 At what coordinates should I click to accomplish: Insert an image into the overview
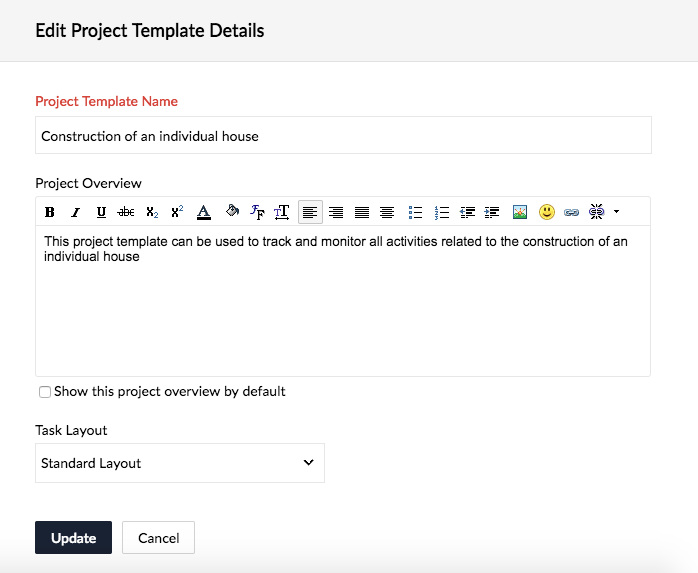(520, 212)
